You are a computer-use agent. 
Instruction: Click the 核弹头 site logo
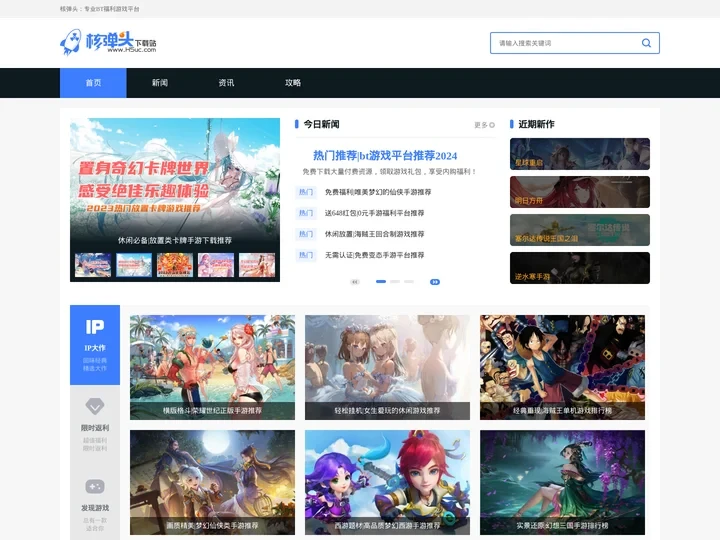coord(108,43)
